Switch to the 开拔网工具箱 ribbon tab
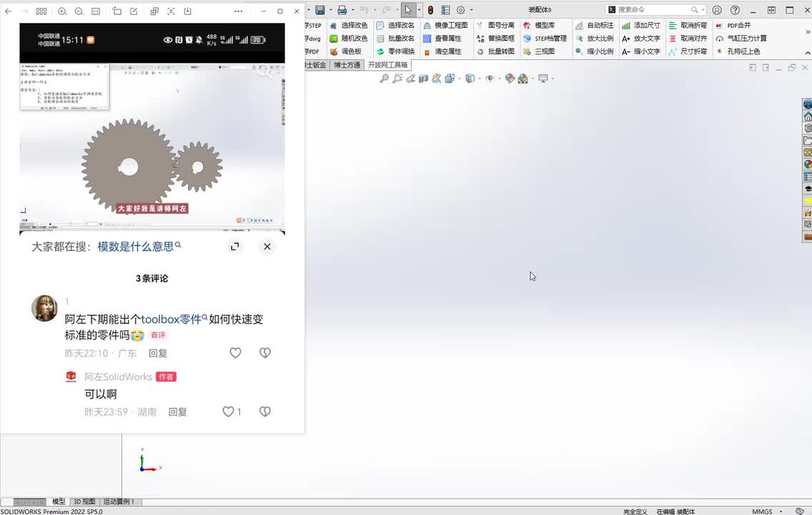812x515 pixels. click(x=388, y=65)
